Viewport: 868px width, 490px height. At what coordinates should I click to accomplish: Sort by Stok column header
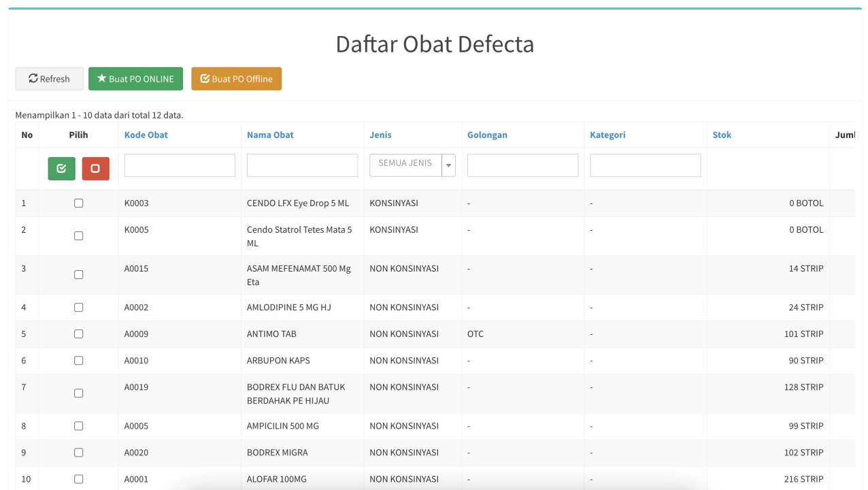click(722, 135)
